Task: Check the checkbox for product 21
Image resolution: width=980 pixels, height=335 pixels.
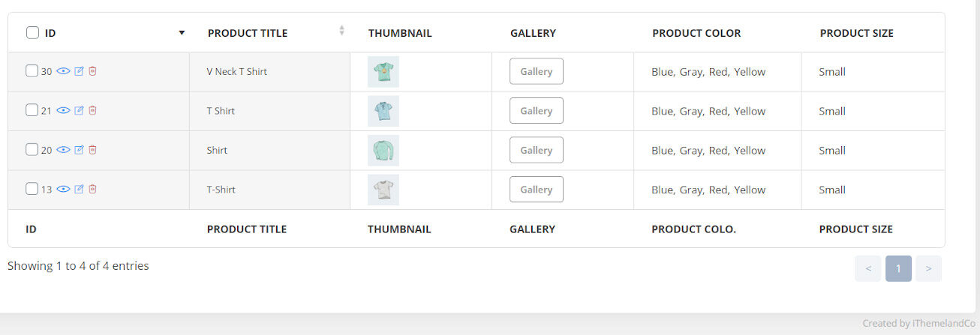Action: (x=32, y=110)
